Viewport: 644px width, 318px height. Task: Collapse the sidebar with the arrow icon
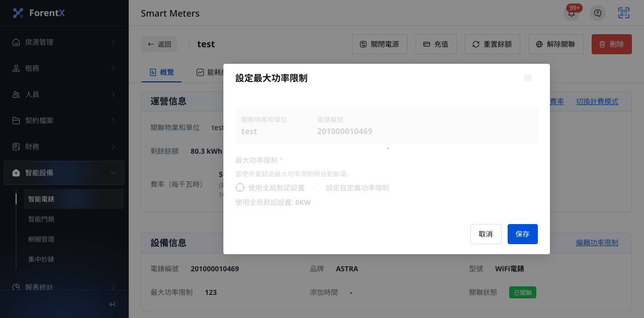pos(112,304)
